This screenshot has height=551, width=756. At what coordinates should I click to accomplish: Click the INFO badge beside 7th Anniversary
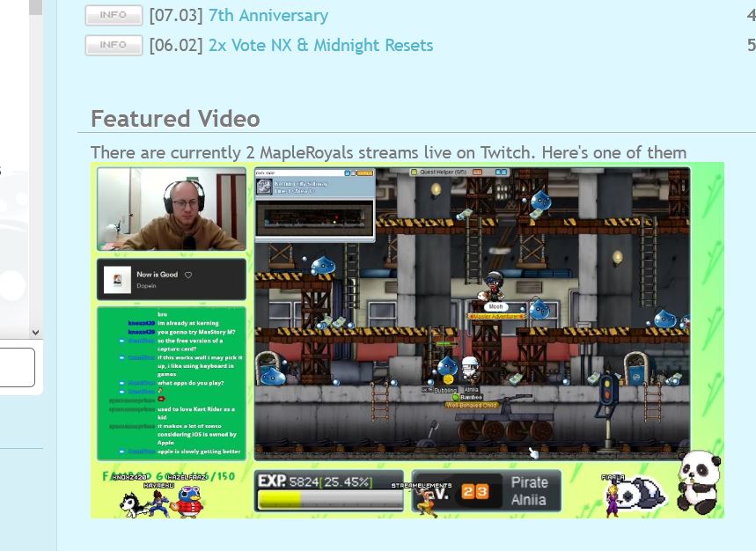(114, 16)
